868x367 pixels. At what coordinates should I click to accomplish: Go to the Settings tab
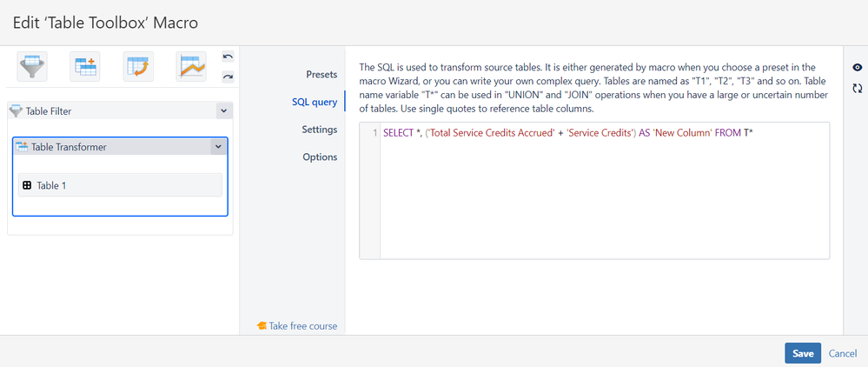[320, 130]
